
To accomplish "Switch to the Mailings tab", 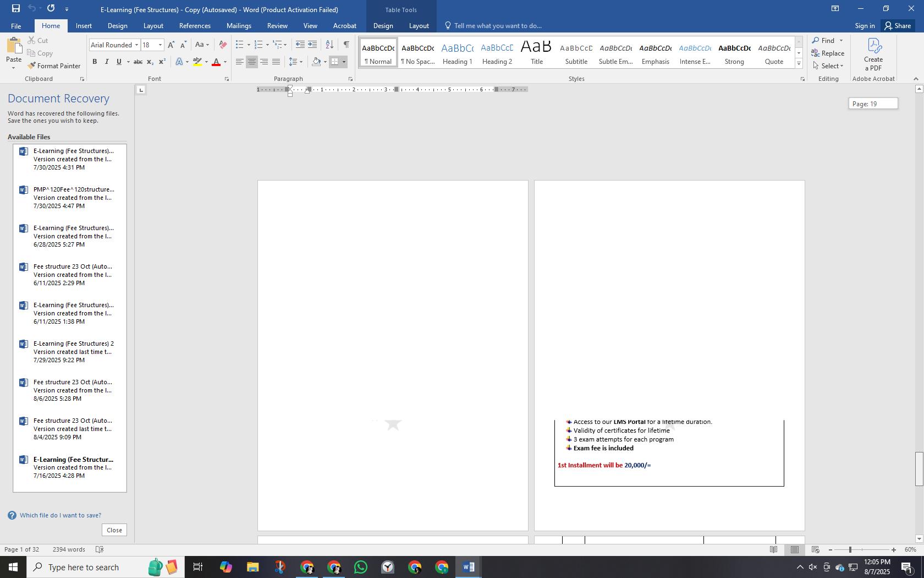I will click(x=239, y=26).
